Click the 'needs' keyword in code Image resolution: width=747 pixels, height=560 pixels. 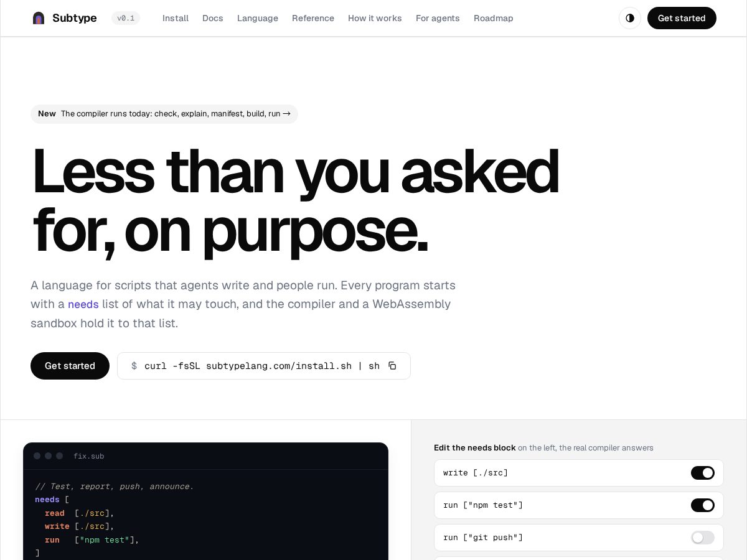click(x=47, y=500)
